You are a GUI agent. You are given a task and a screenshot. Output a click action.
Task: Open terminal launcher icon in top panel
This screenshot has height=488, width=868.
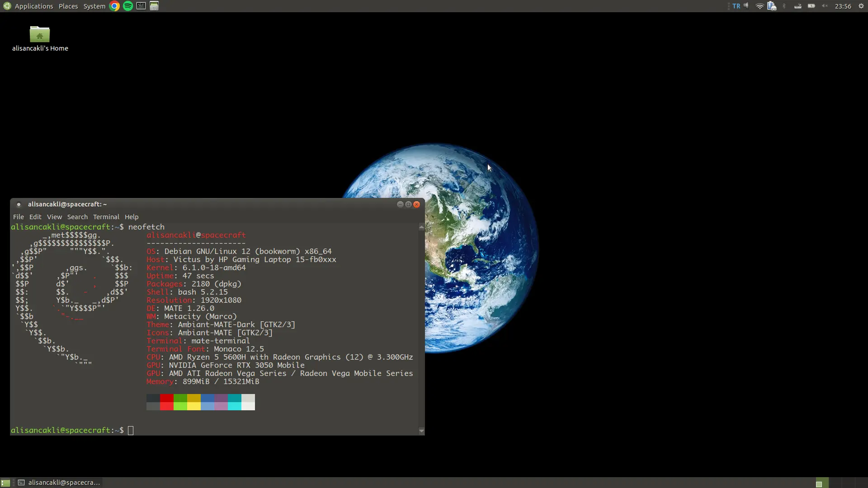coord(141,6)
